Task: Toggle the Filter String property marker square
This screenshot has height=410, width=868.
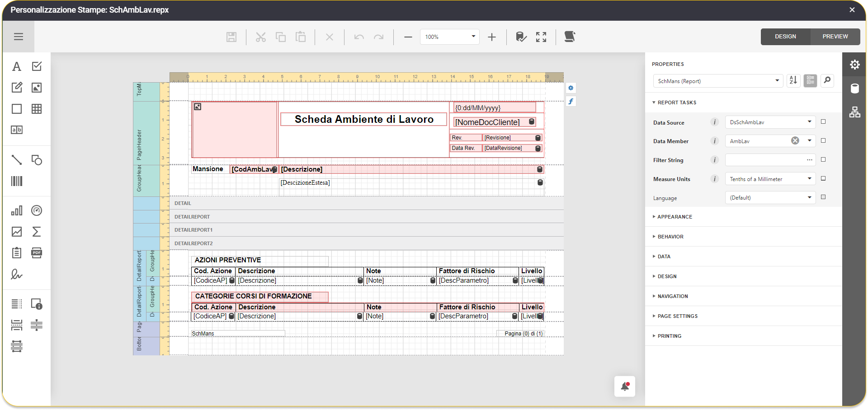Action: (823, 160)
